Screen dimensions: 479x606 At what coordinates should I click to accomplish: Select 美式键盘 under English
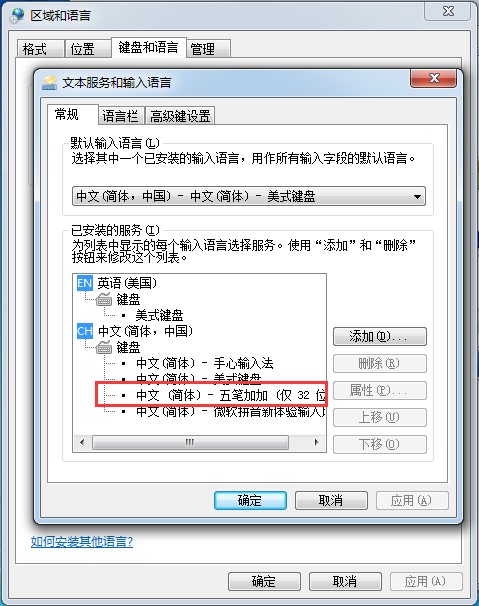coord(159,315)
